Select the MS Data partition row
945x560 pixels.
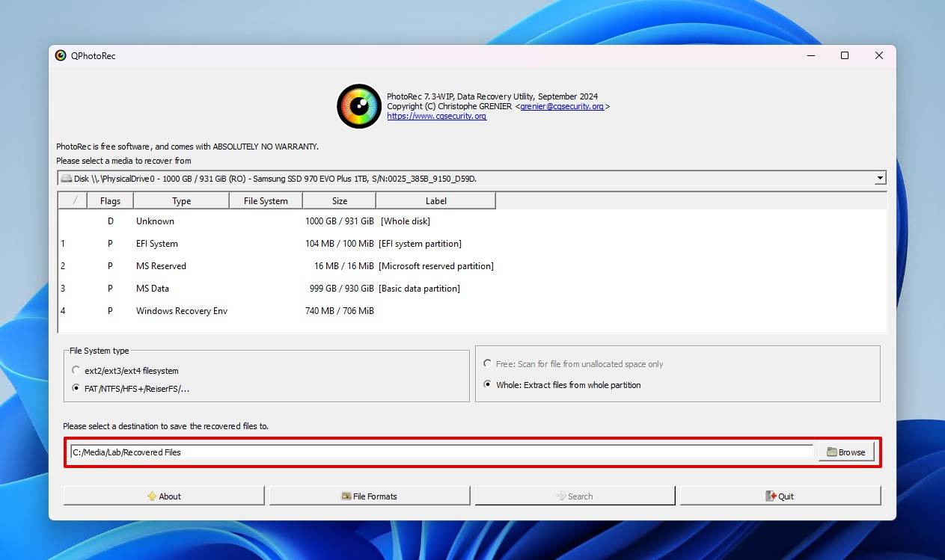pyautogui.click(x=472, y=288)
